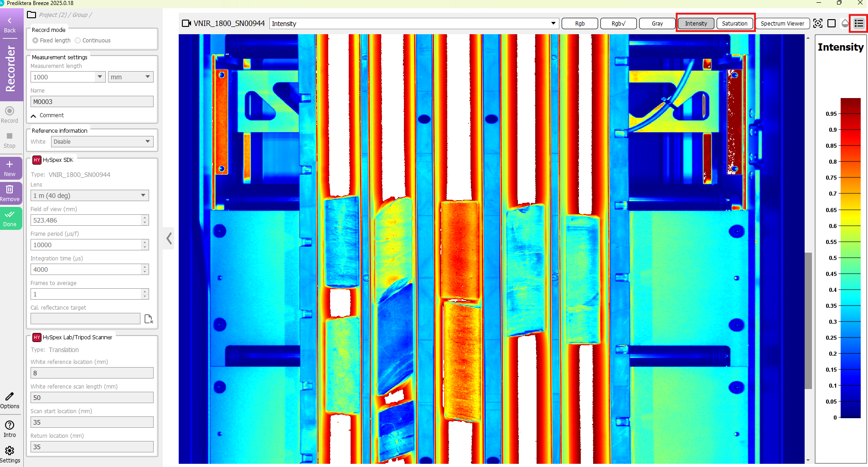
Task: Open the wavelength list icon at top right
Action: 858,23
